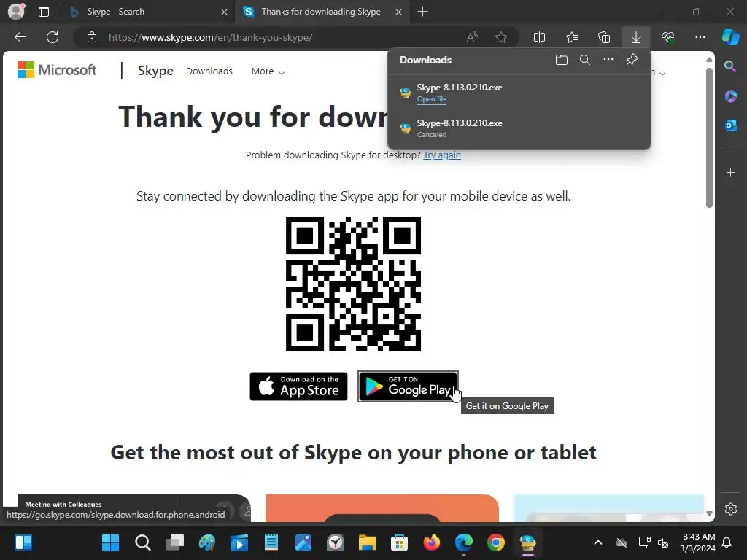Add this page to favorites star

click(x=500, y=37)
